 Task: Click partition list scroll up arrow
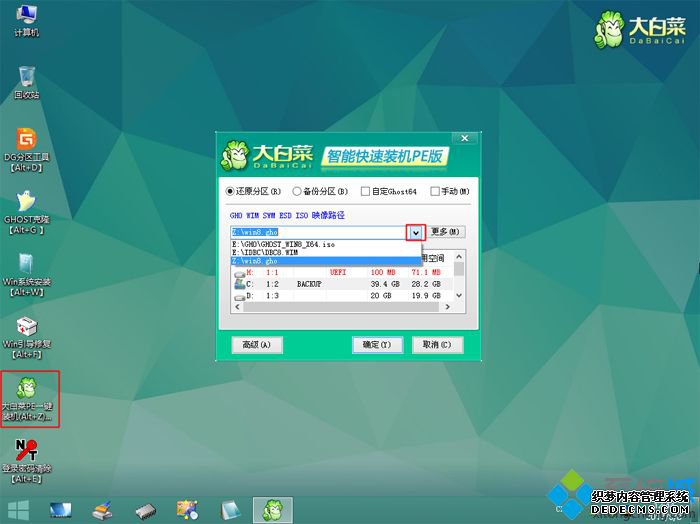[459, 257]
